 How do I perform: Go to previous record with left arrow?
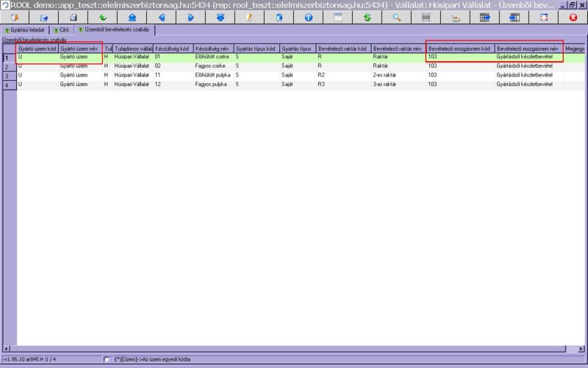pos(161,17)
